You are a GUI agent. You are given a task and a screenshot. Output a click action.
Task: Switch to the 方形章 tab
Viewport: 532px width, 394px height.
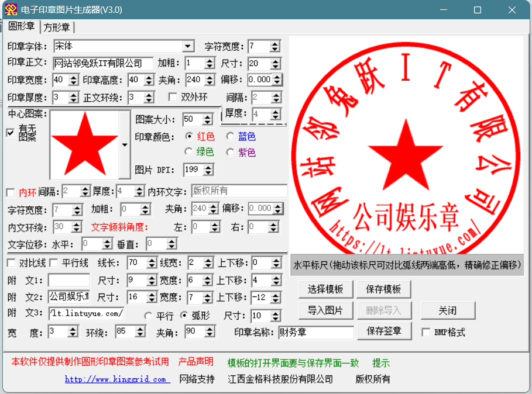coord(57,27)
